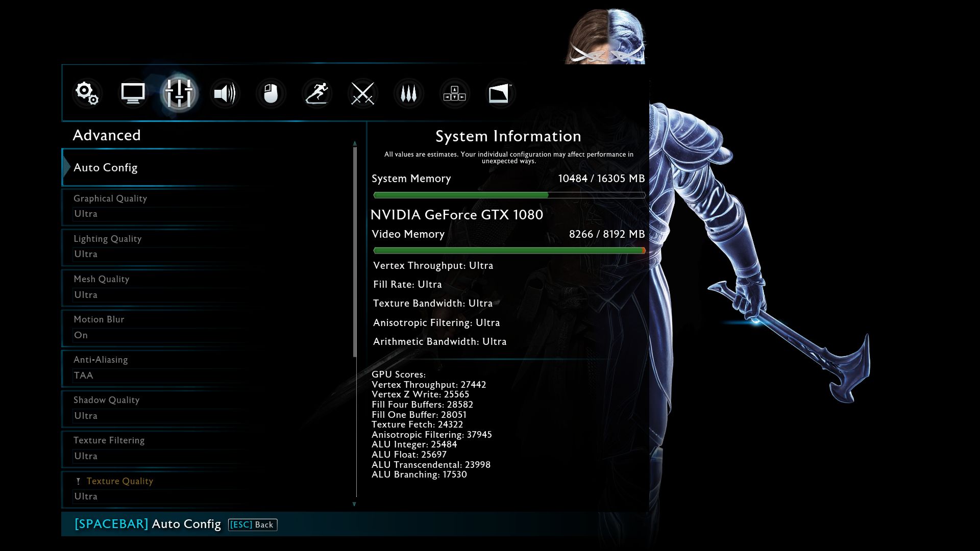This screenshot has height=551, width=980.
Task: Click the settings list scrollbar down arrow
Action: click(354, 504)
